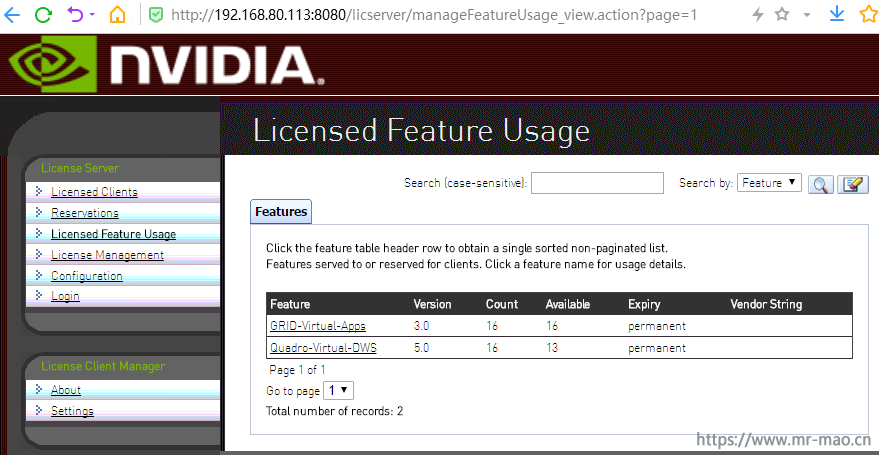Click permanent expiry in Quadro-Virtual-DWS row
The image size is (879, 455).
point(657,349)
